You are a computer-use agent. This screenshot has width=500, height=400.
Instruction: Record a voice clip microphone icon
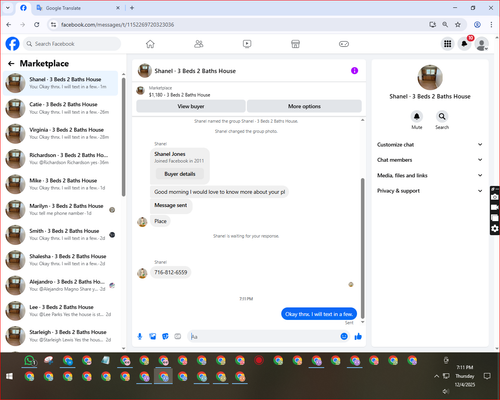[x=140, y=336]
